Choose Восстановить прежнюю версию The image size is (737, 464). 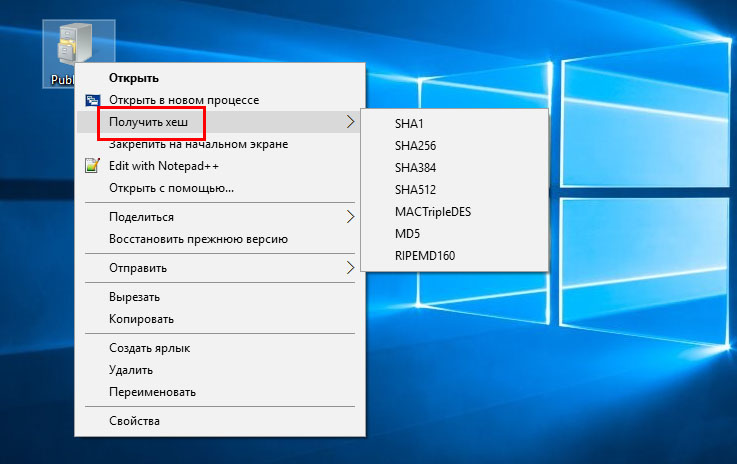click(198, 239)
